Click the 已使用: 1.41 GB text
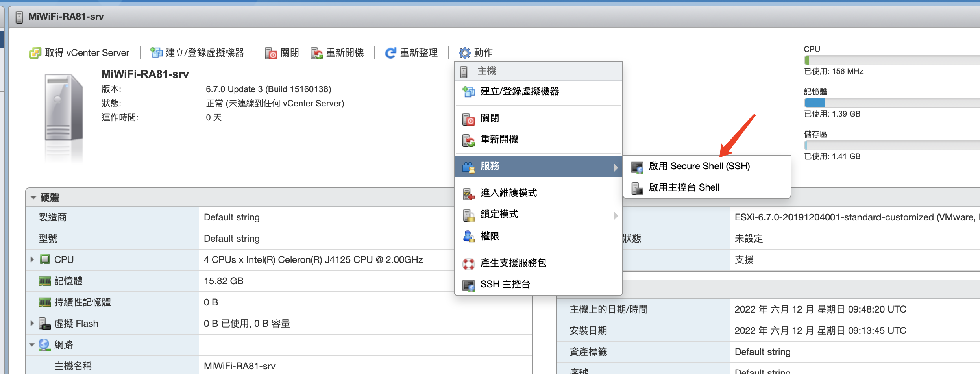Viewport: 980px width, 374px height. tap(832, 157)
